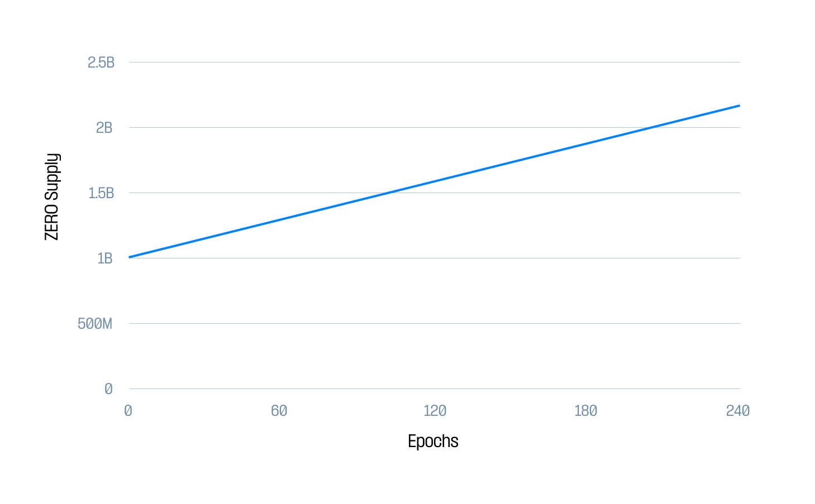Image resolution: width=815 pixels, height=504 pixels.
Task: Click the x-axis tick label 240
Action: pos(738,411)
